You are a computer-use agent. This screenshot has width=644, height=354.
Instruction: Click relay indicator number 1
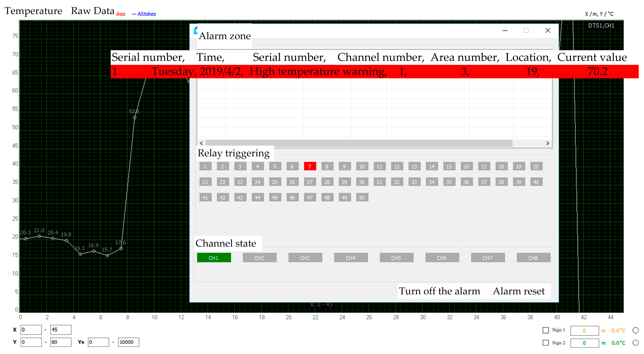pyautogui.click(x=205, y=167)
